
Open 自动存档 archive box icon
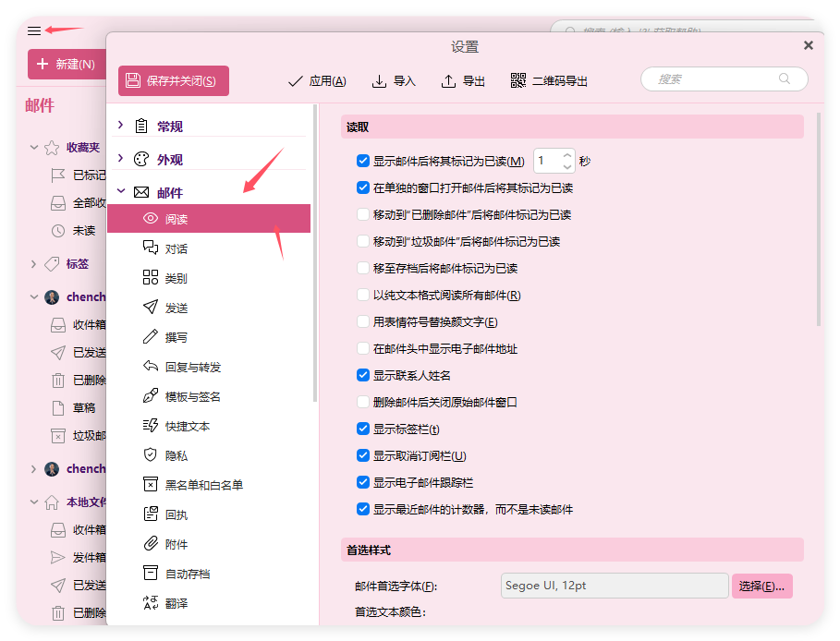151,573
